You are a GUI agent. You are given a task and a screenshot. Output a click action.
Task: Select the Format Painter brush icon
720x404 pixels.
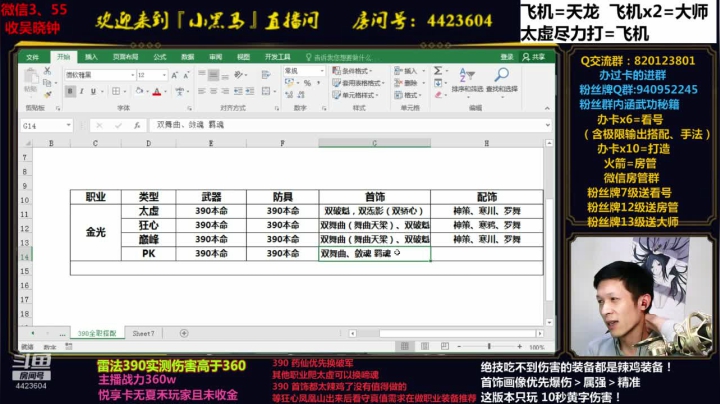tap(47, 95)
